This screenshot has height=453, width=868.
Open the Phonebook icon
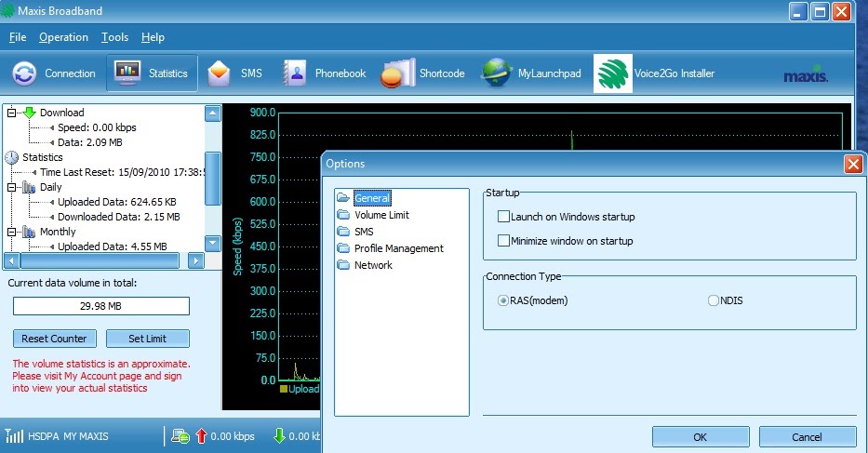coord(295,73)
